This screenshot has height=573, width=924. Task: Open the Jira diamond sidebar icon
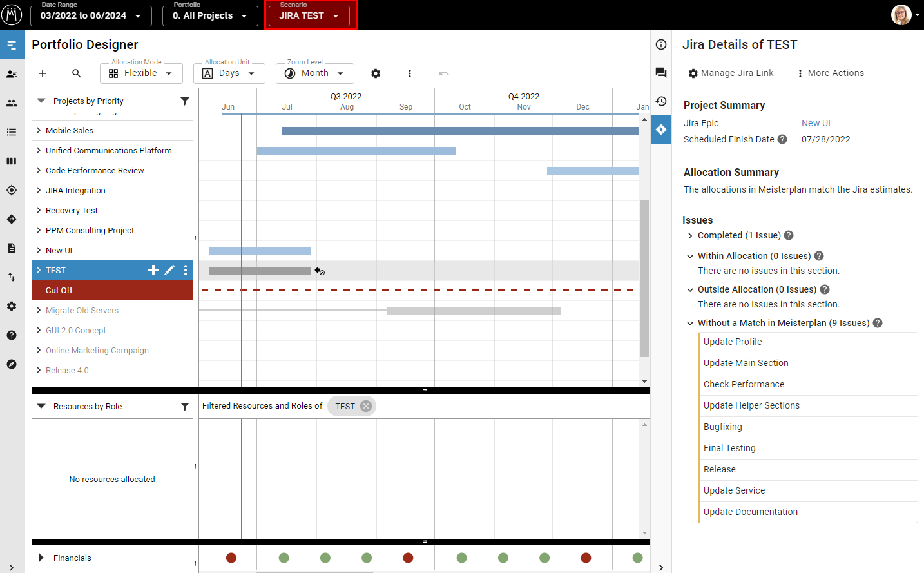point(12,219)
